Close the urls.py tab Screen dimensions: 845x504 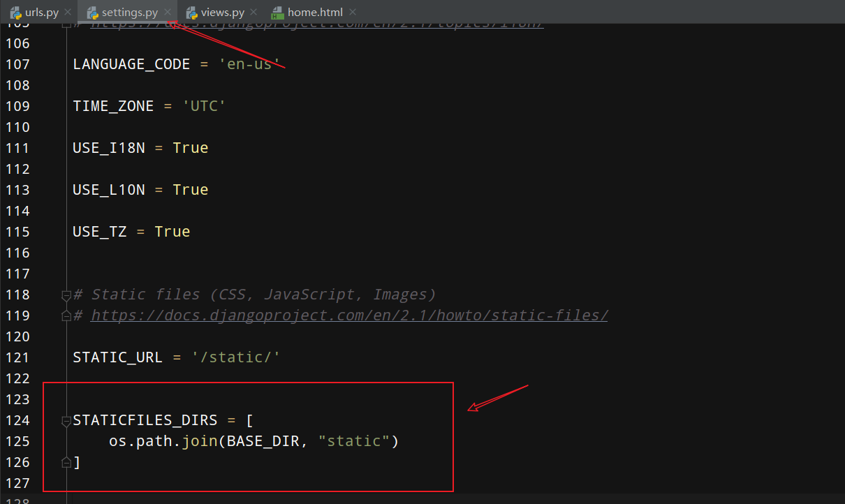tap(67, 12)
